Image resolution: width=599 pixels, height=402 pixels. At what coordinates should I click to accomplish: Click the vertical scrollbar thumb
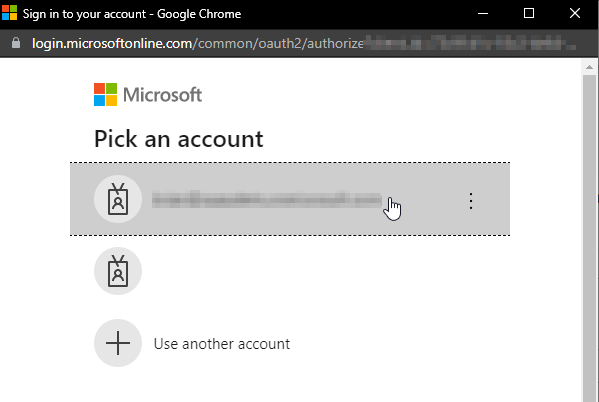click(x=589, y=237)
